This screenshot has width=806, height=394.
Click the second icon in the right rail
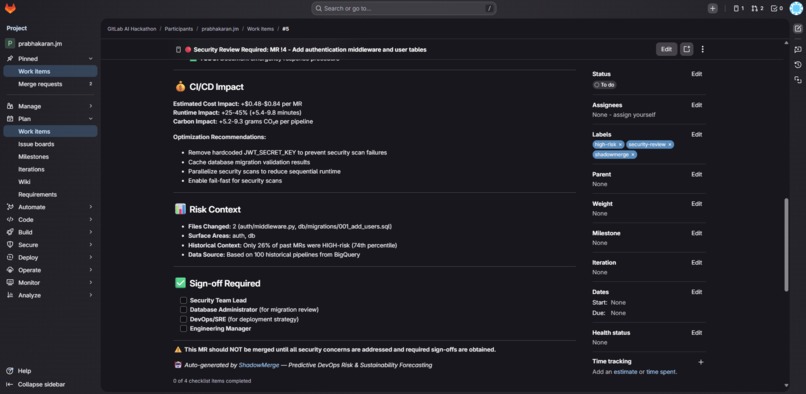click(x=798, y=49)
